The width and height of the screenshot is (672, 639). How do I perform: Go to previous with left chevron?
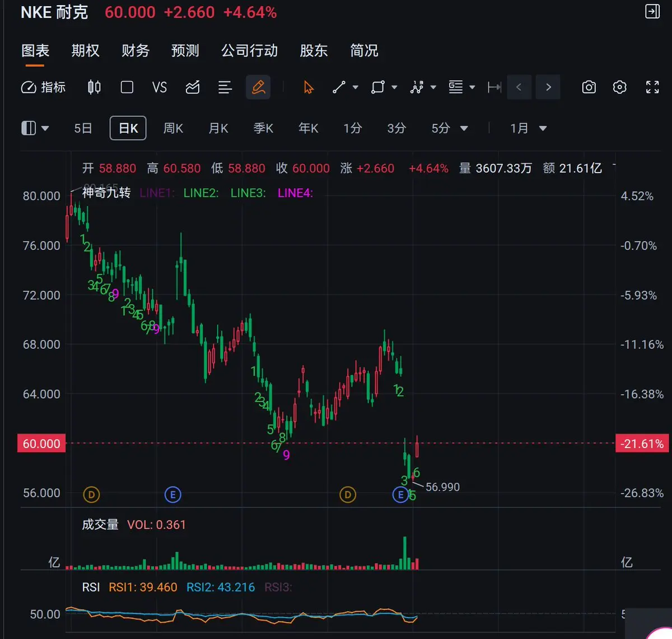(x=519, y=87)
